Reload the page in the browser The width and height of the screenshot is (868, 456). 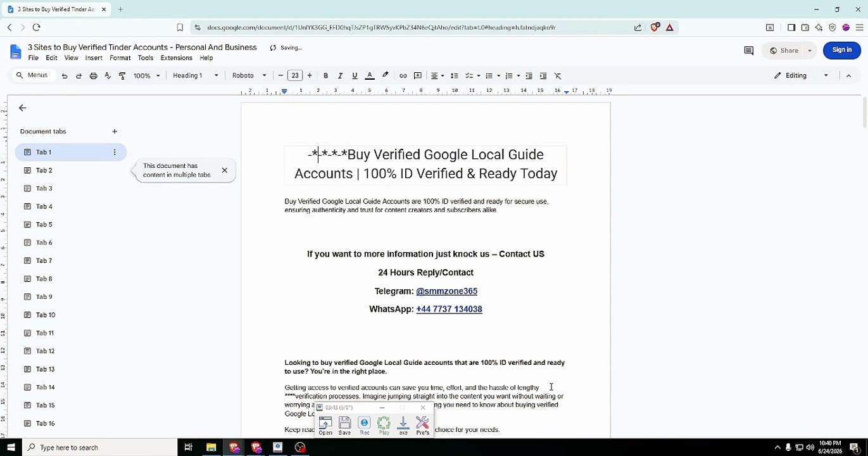point(36,27)
